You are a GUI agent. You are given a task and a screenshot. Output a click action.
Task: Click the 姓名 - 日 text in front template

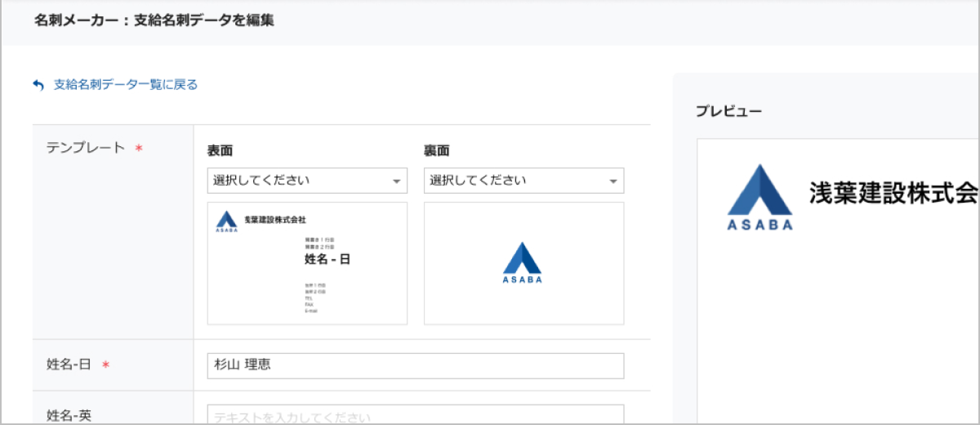pos(327,259)
